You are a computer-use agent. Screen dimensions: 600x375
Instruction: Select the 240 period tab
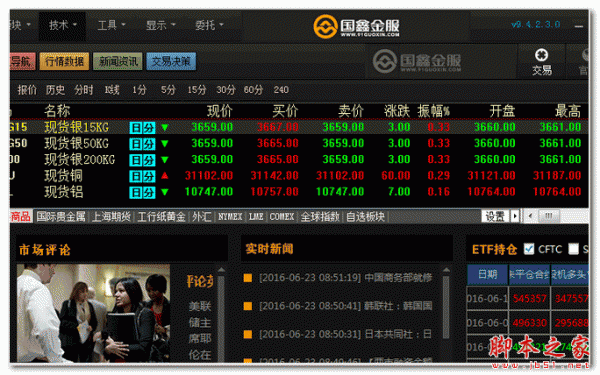[x=281, y=90]
